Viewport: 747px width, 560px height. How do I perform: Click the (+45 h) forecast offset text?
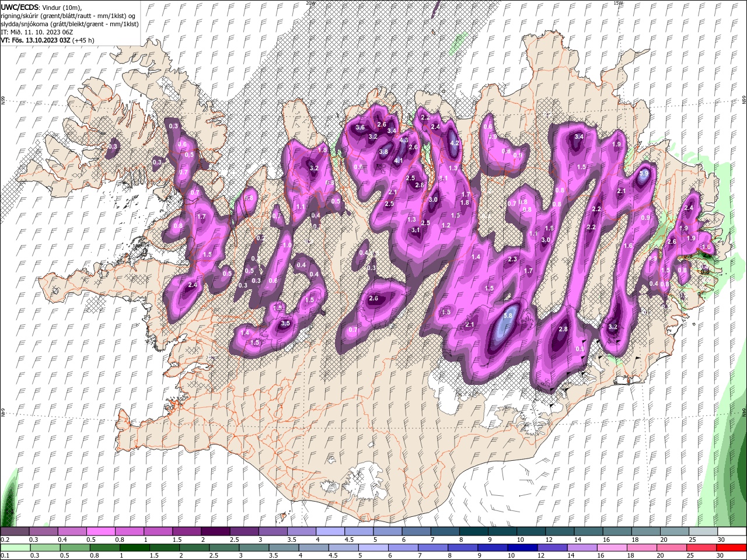point(83,40)
